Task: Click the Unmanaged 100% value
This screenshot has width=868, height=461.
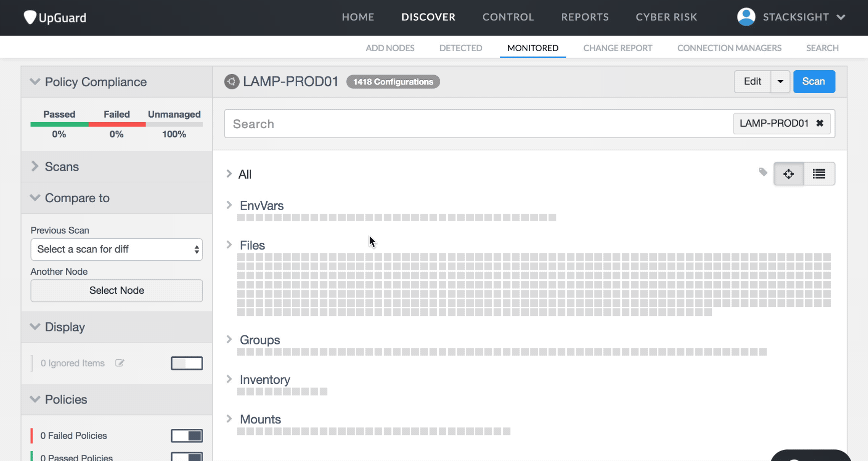Action: tap(174, 134)
